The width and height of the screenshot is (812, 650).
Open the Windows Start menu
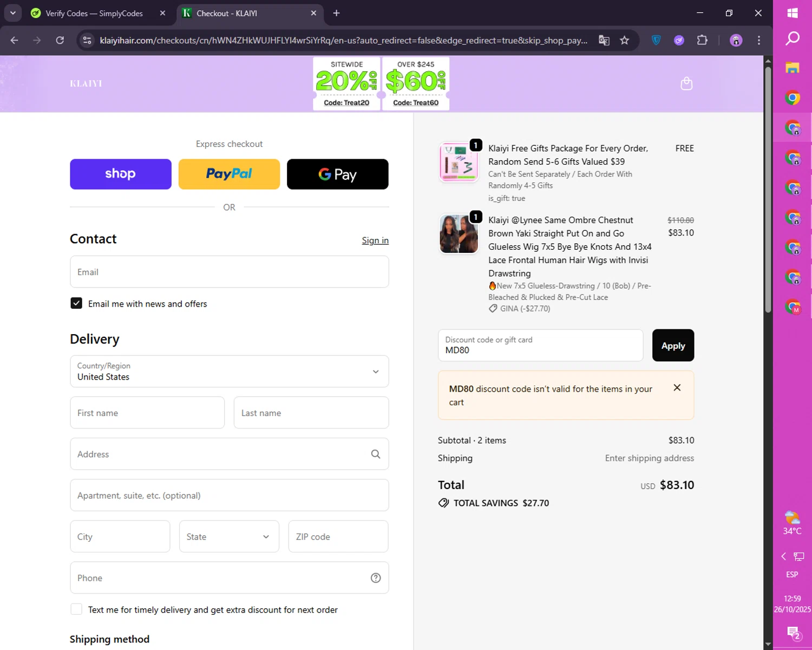[793, 13]
